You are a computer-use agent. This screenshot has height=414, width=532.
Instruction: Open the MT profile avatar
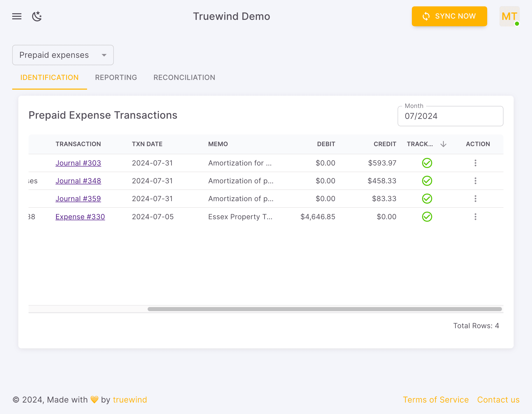pyautogui.click(x=509, y=16)
